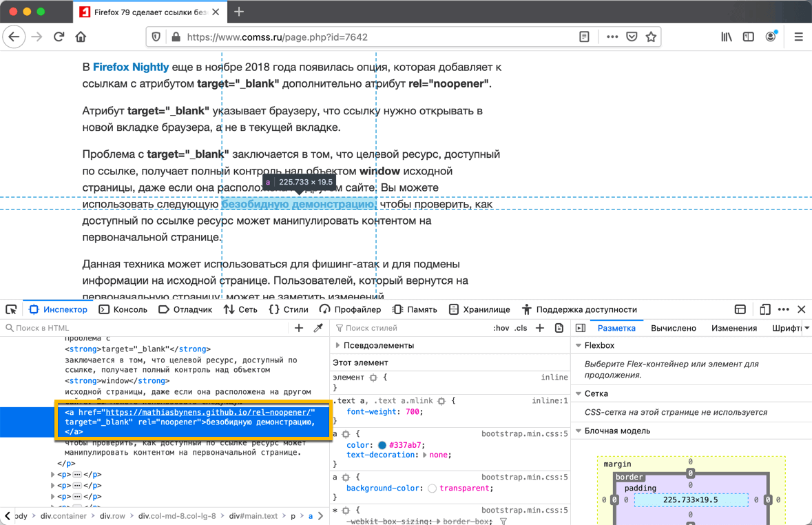Screen dimensions: 812x525
Task: Open Поддержка доступности tab
Action: coord(579,309)
